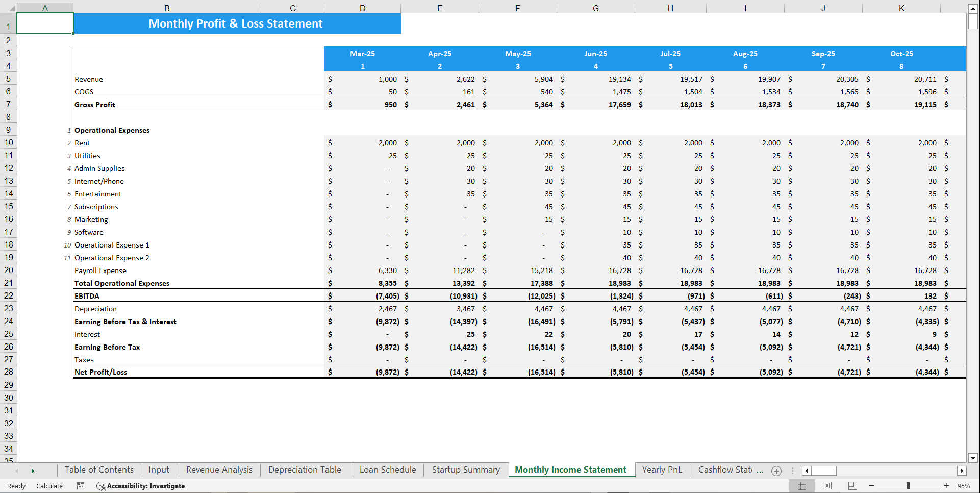Click the Calculate status bar indicator
This screenshot has height=493, width=980.
(49, 486)
